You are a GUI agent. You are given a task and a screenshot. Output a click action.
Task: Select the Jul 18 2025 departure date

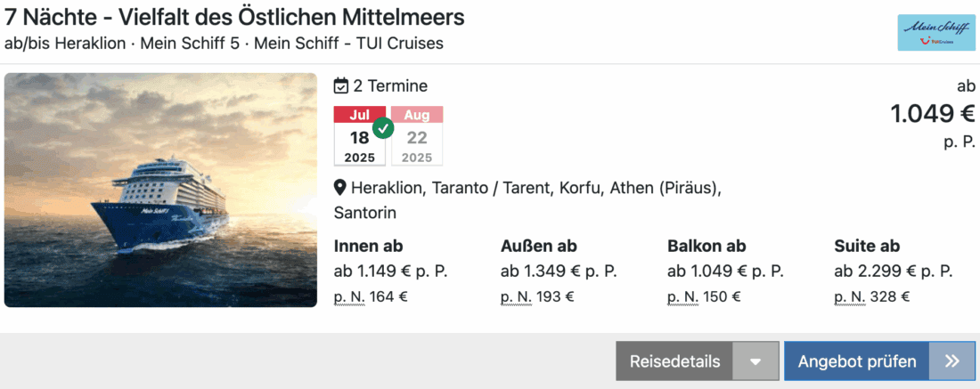click(x=359, y=138)
